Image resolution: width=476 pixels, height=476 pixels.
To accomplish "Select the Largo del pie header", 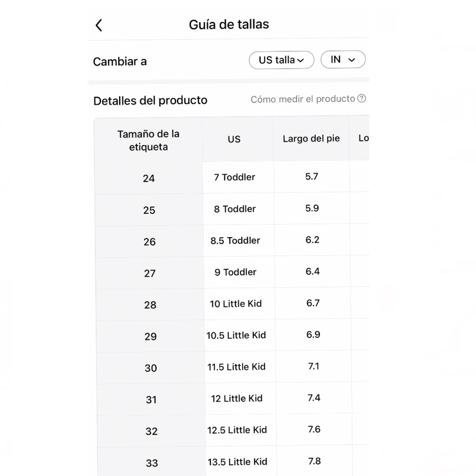I will tap(311, 139).
